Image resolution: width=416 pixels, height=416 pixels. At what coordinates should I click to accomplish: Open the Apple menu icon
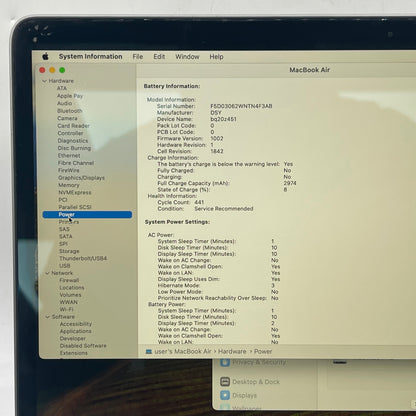point(45,57)
